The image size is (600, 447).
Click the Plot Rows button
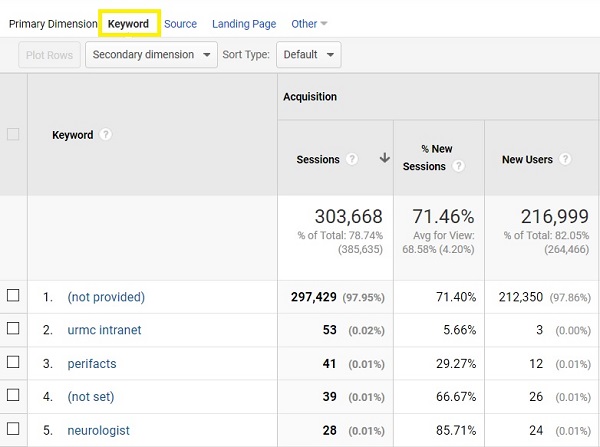coord(49,55)
